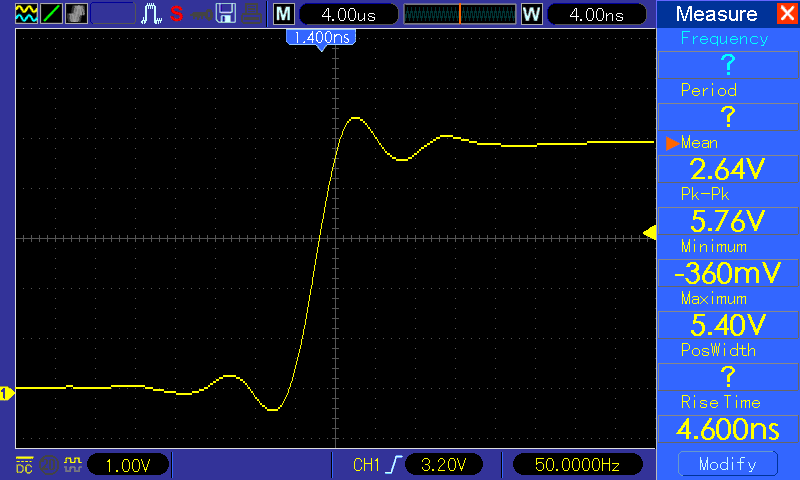Click the red S stop status icon
Viewport: 800px width, 480px height.
point(177,14)
